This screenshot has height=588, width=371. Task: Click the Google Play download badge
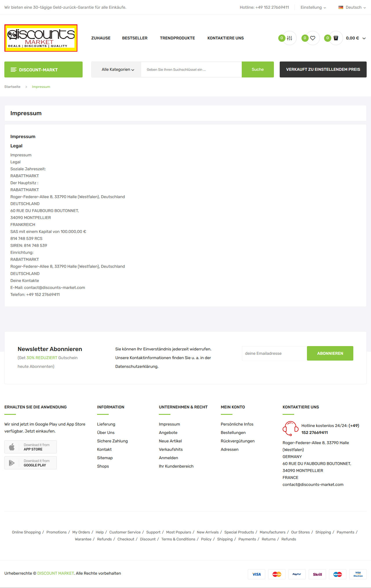pyautogui.click(x=30, y=463)
